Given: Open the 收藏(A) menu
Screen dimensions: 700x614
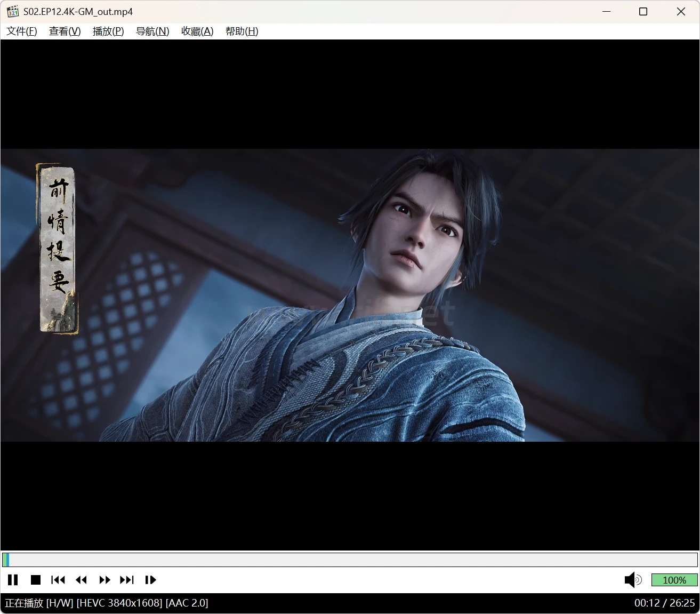Looking at the screenshot, I should [x=197, y=31].
